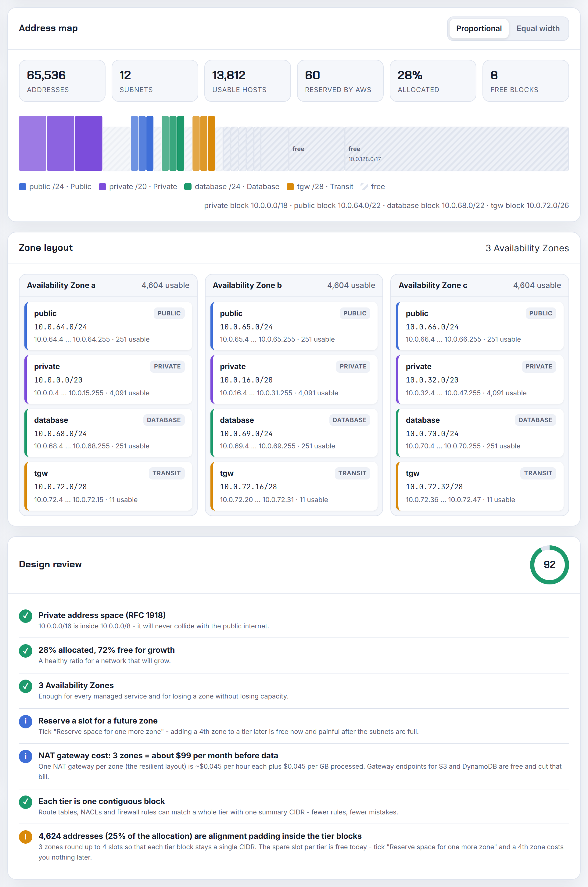Click the check icon for 28% allocated
Image resolution: width=588 pixels, height=887 pixels.
click(x=26, y=651)
